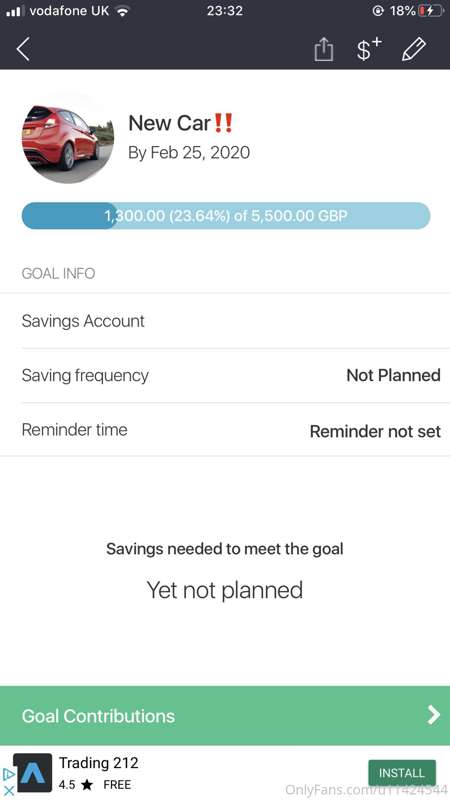Close the ad with X icon

tap(9, 790)
